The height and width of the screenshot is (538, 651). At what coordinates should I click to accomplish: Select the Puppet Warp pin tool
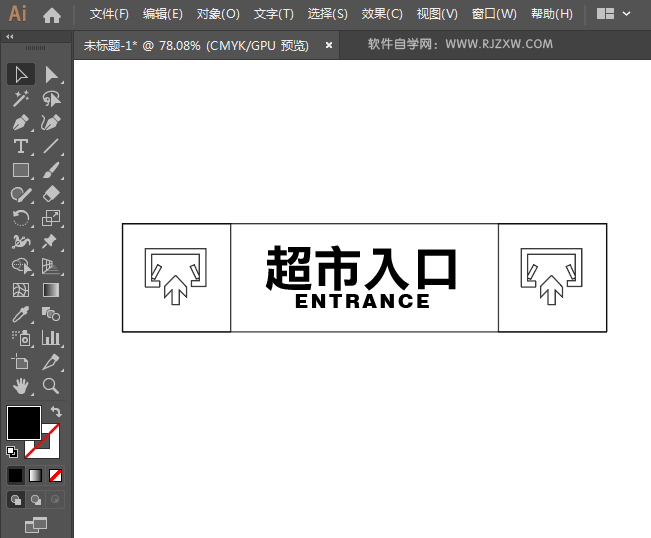pos(51,242)
